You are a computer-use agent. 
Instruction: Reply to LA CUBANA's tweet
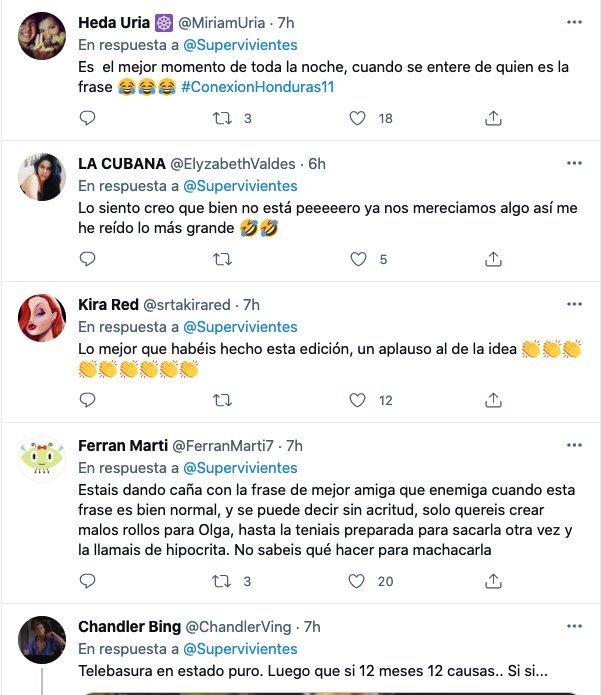[87, 259]
